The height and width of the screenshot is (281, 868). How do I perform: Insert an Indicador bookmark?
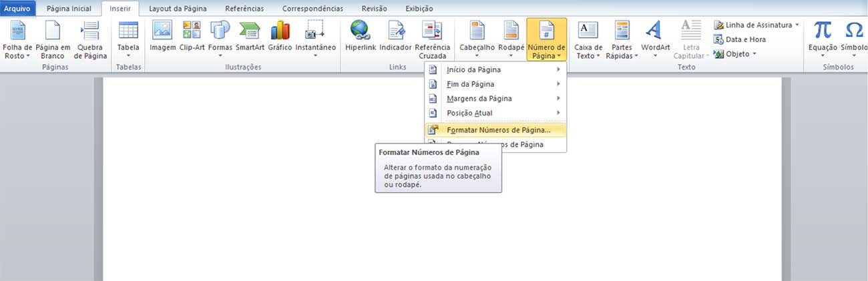coord(395,36)
